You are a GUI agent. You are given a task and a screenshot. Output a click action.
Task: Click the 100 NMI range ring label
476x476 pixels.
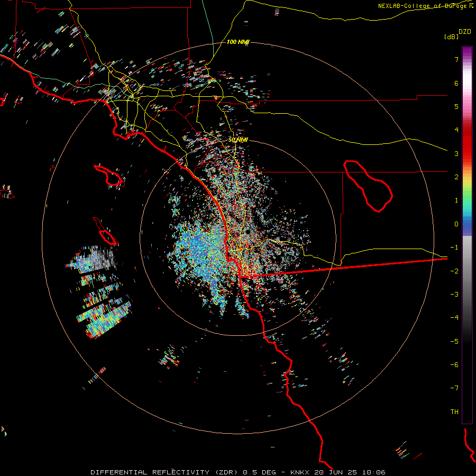[238, 42]
